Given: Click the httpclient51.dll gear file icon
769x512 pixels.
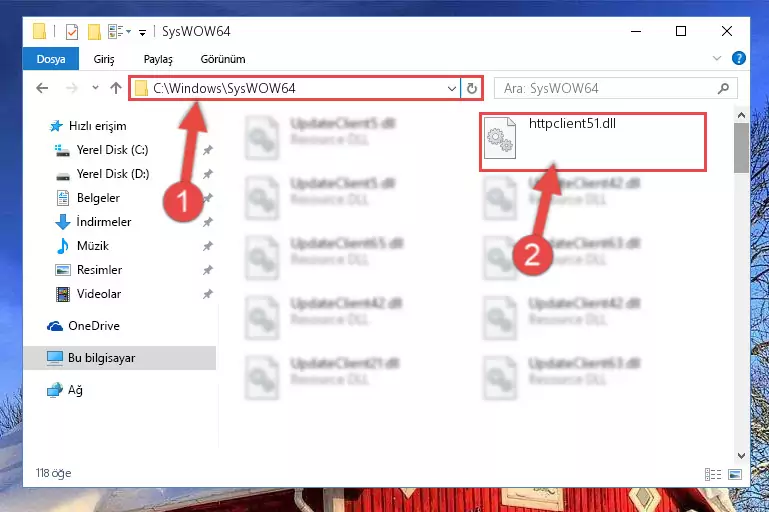Looking at the screenshot, I should [x=500, y=138].
